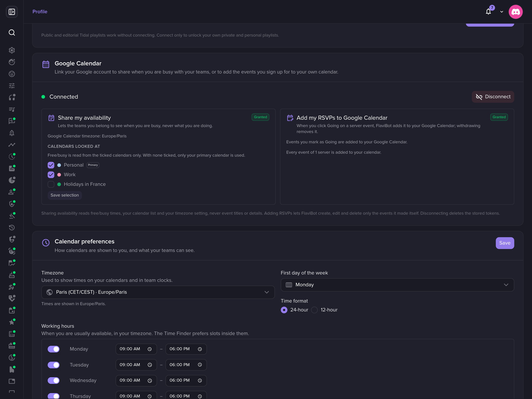Click Granted badge on Add my RSVPs
The width and height of the screenshot is (532, 399).
(499, 117)
